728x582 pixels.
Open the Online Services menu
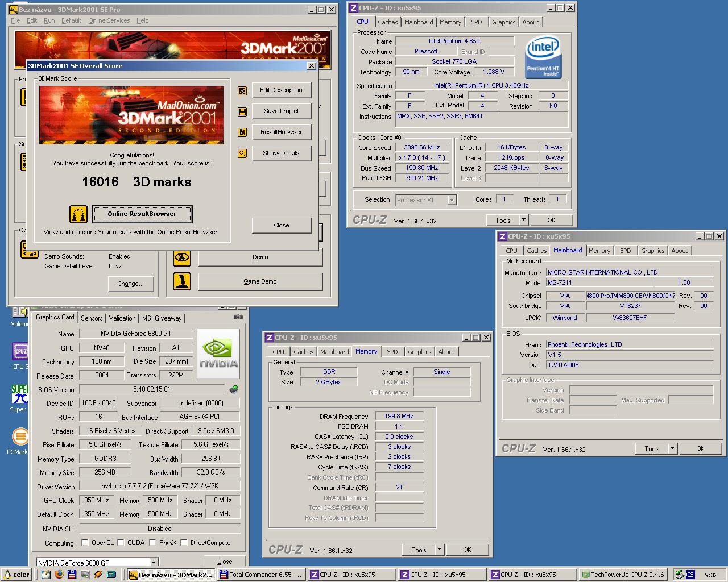109,20
